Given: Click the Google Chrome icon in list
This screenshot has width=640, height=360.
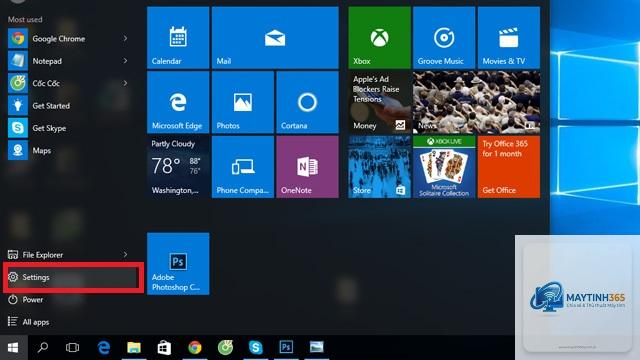Looking at the screenshot, I should tap(18, 39).
